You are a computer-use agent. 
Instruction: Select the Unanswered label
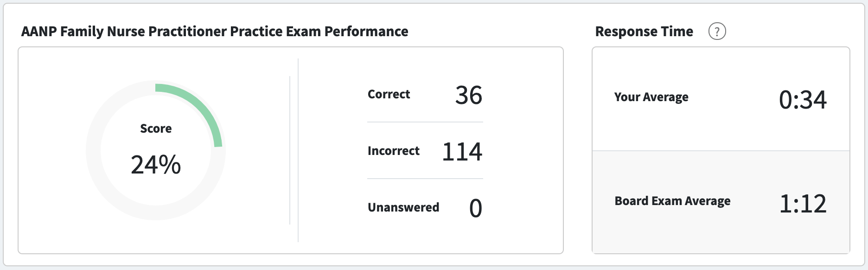403,207
